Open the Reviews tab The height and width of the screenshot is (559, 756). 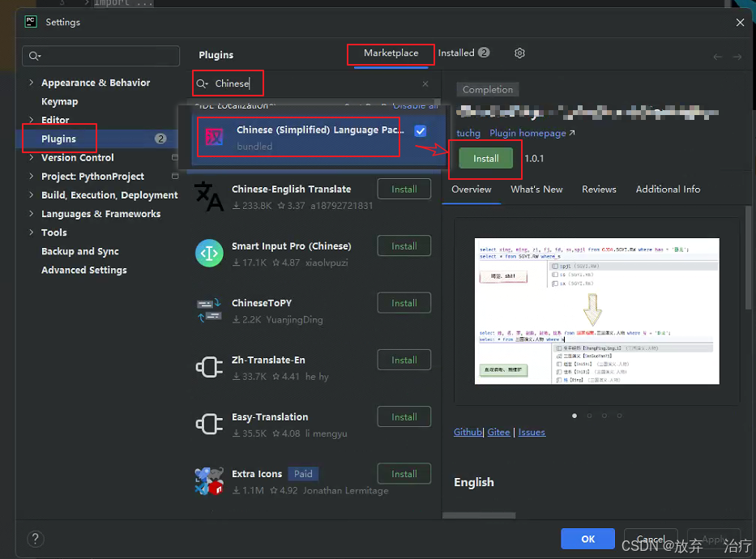click(599, 190)
